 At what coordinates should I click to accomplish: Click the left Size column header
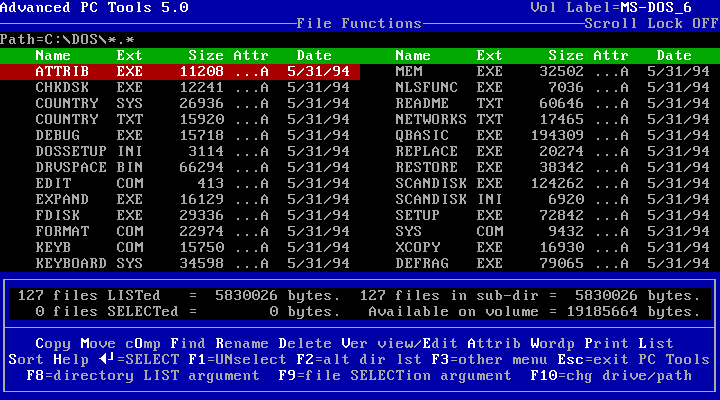(x=206, y=56)
